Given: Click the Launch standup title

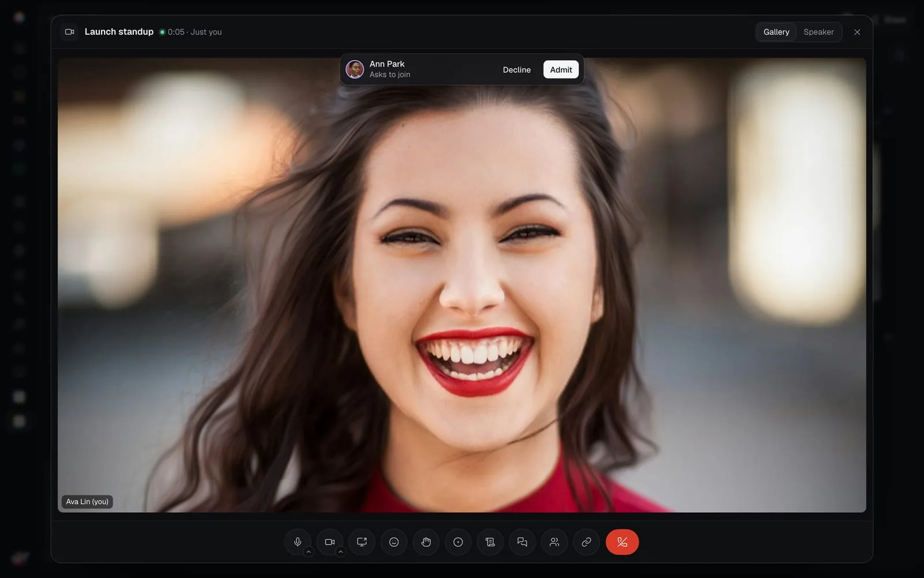Looking at the screenshot, I should click(119, 32).
